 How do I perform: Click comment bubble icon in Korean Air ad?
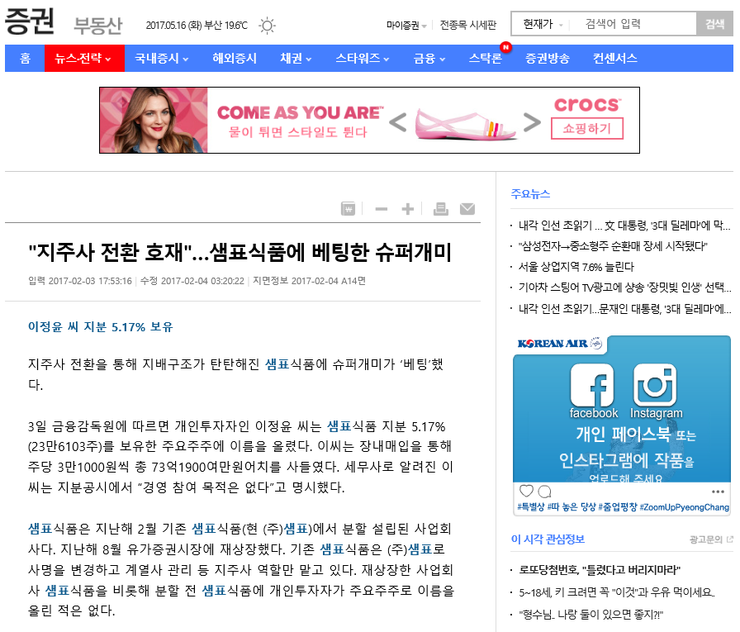click(x=545, y=491)
